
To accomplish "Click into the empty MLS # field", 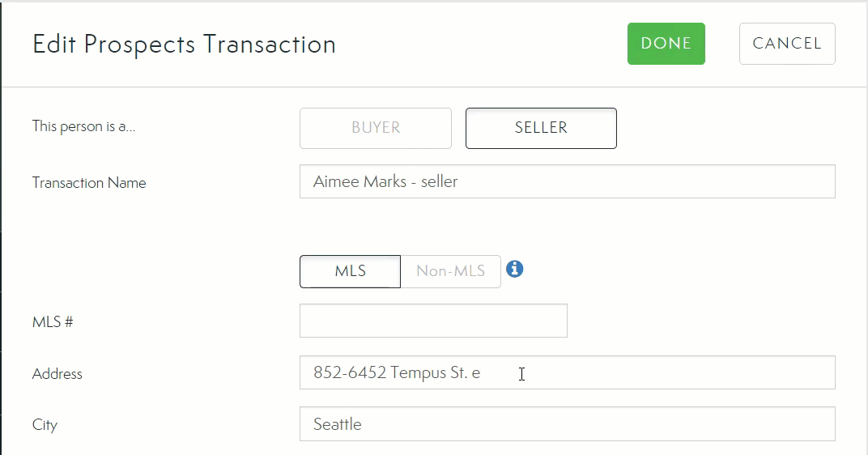I will pyautogui.click(x=433, y=321).
